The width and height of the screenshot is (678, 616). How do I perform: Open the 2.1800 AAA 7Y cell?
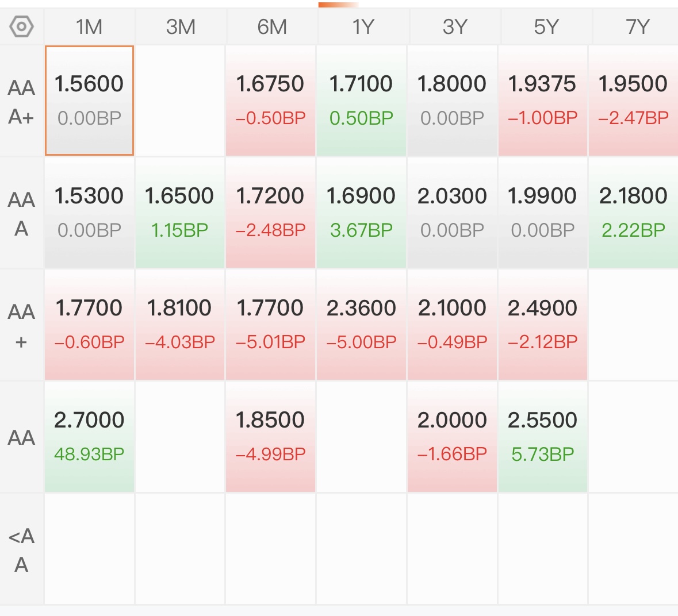point(633,213)
